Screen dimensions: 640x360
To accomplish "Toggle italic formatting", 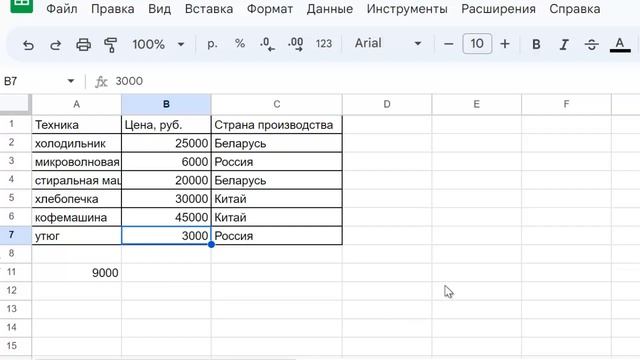I will [564, 44].
